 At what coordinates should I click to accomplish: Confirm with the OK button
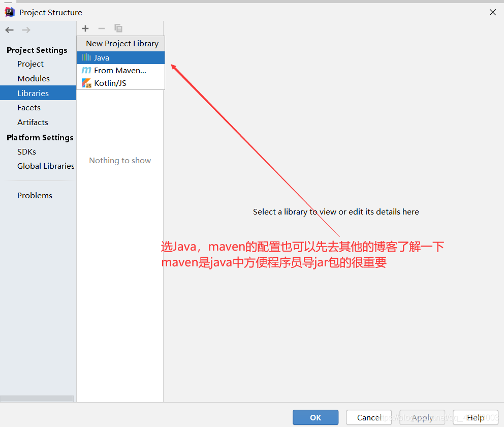click(316, 417)
